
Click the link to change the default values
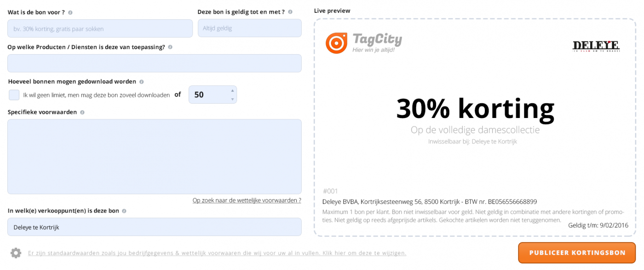tap(217, 253)
